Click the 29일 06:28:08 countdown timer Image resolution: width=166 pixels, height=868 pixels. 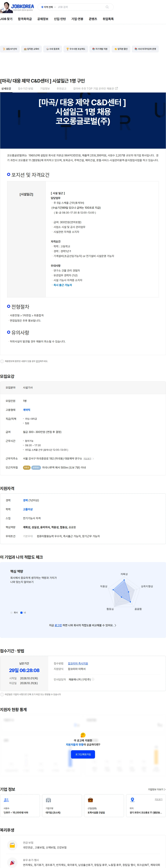point(24,670)
